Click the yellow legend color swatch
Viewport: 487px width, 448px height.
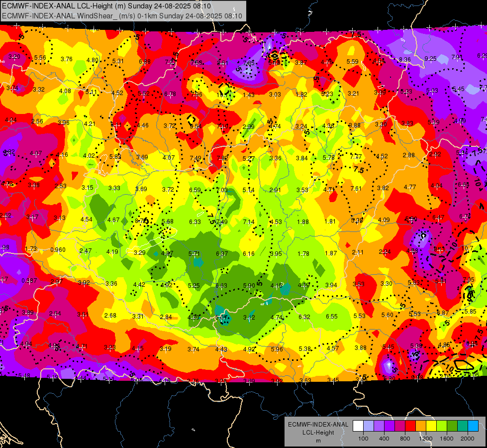(x=431, y=426)
